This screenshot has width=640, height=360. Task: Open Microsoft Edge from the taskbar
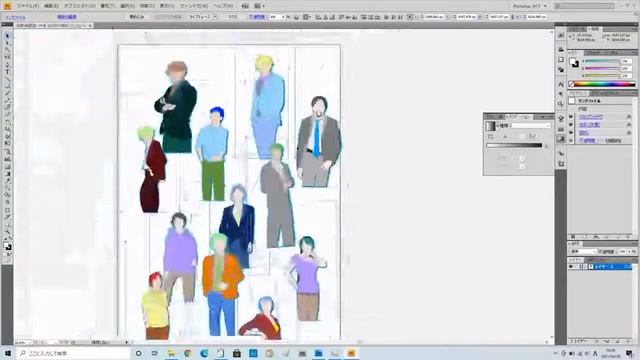click(x=204, y=353)
